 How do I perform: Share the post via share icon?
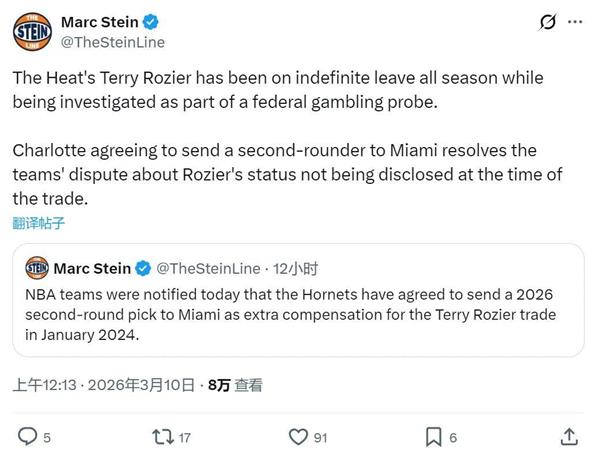(569, 436)
